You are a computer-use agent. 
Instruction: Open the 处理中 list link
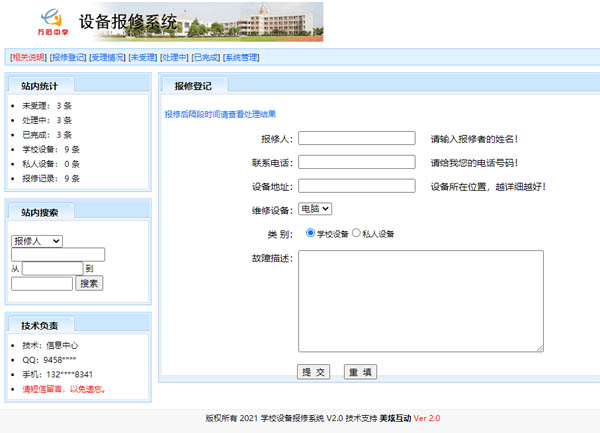tap(174, 57)
